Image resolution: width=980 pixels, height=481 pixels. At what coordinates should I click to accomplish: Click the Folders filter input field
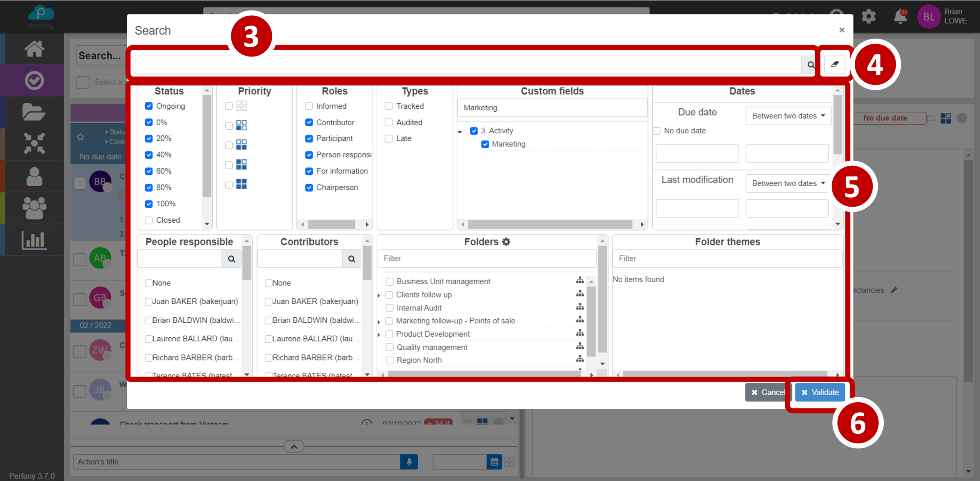tap(487, 258)
